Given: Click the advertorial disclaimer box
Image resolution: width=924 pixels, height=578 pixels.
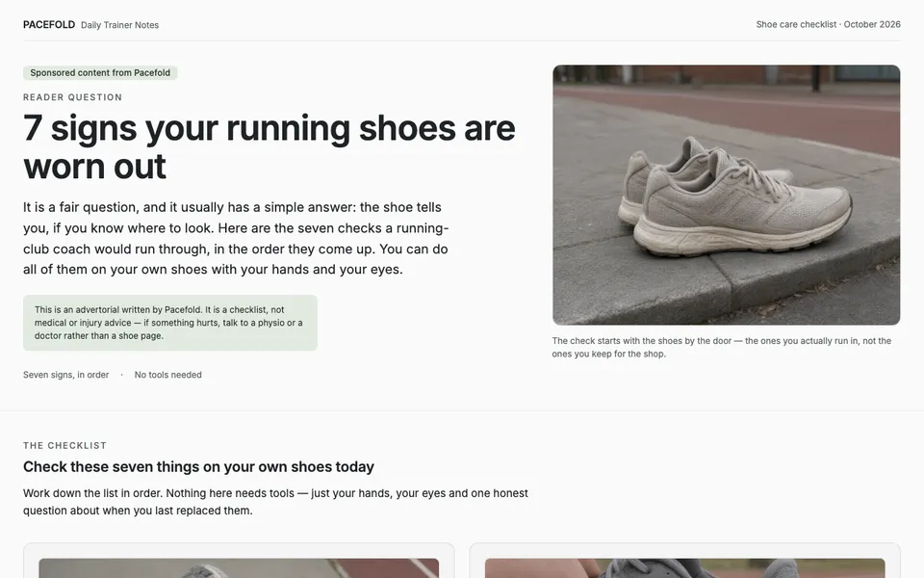Looking at the screenshot, I should point(170,323).
